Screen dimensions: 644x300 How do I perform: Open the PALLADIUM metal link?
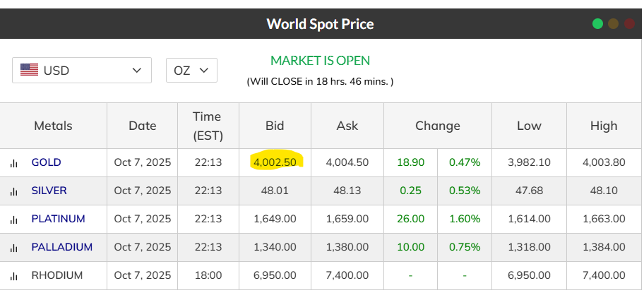[x=61, y=247]
